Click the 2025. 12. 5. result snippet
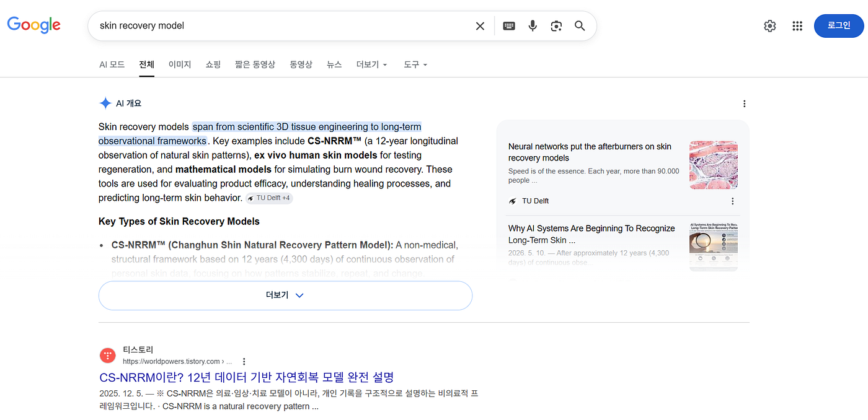Image resolution: width=868 pixels, height=420 pixels. coord(288,400)
